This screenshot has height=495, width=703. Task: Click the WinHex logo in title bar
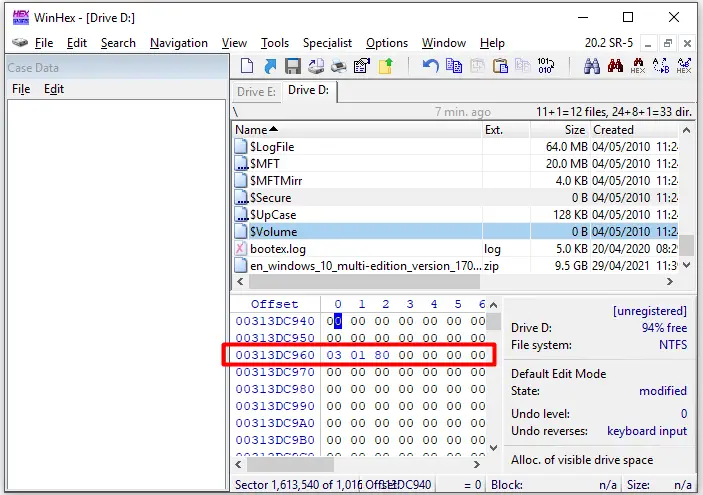coord(21,17)
